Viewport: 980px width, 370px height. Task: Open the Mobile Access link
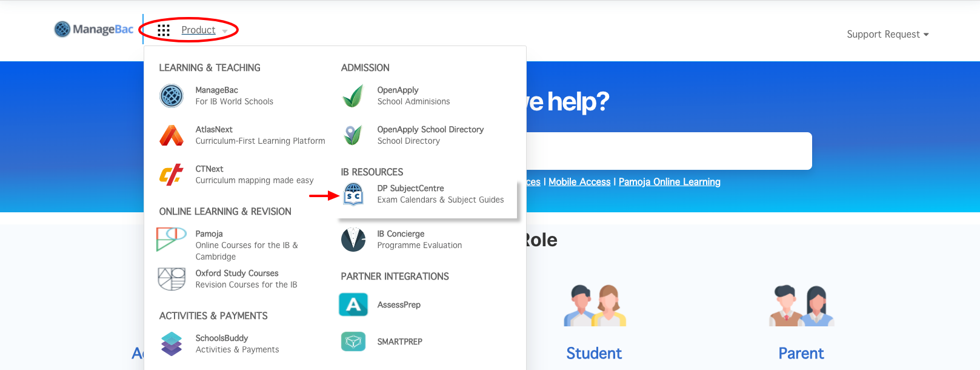click(x=579, y=181)
